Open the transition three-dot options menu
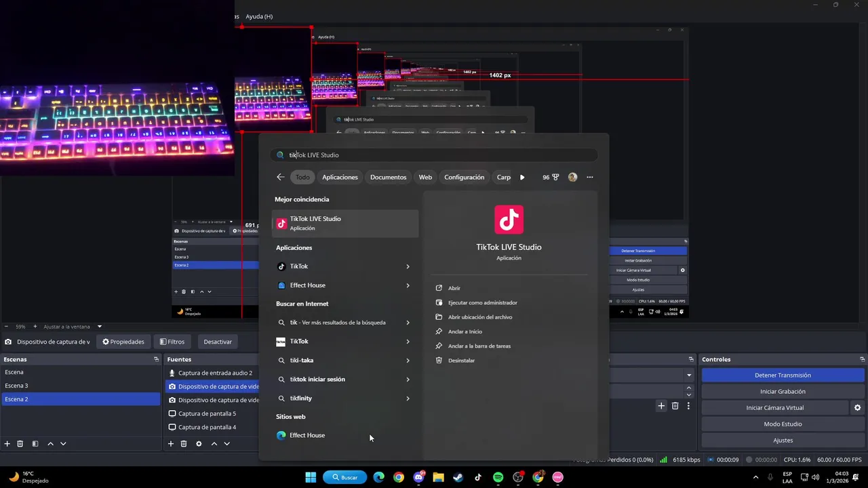Screen dimensions: 868x488 point(688,406)
